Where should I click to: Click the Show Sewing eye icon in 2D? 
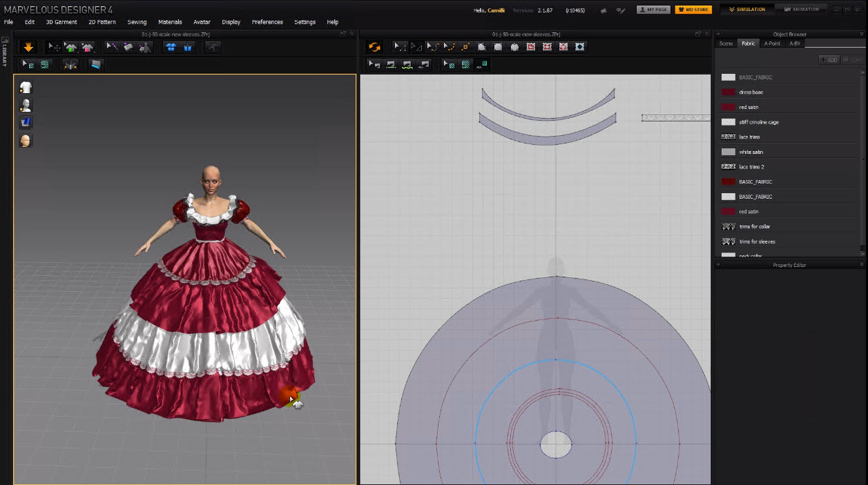click(424, 64)
